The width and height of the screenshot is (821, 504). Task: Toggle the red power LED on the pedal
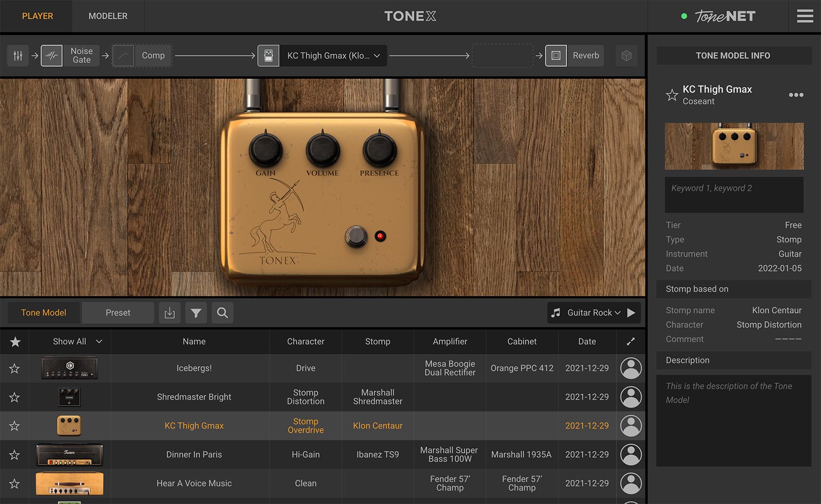coord(380,236)
